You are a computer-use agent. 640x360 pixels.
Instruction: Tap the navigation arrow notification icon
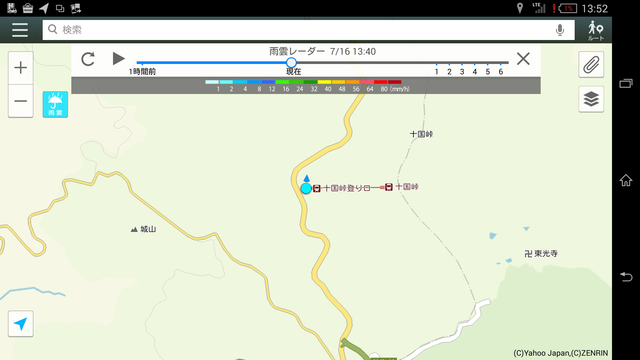click(x=44, y=8)
